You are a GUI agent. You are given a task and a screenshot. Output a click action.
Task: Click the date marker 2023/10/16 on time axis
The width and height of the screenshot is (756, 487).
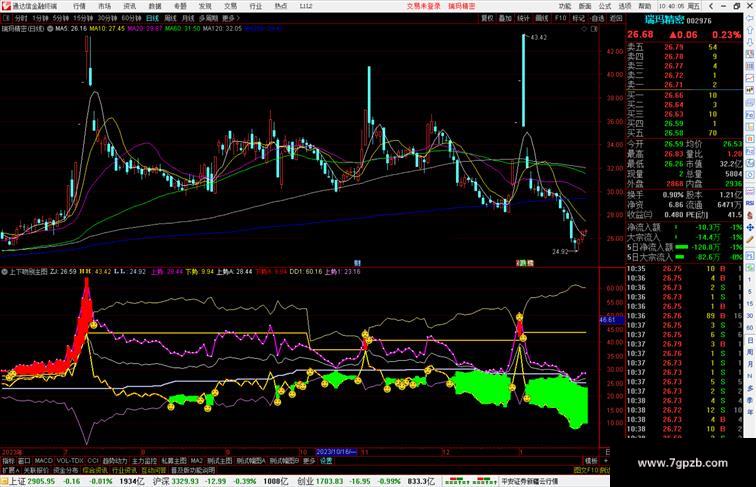pos(336,452)
